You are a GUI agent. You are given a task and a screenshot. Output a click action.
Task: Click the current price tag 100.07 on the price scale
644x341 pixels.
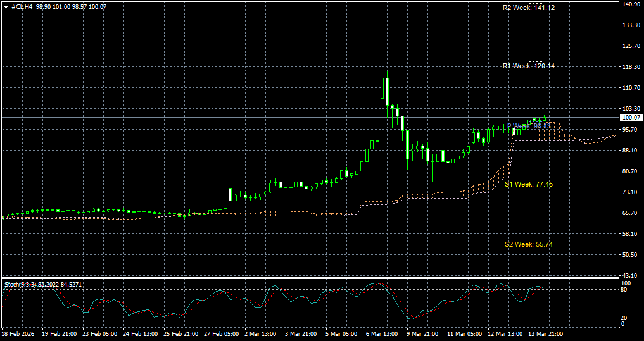[x=631, y=118]
